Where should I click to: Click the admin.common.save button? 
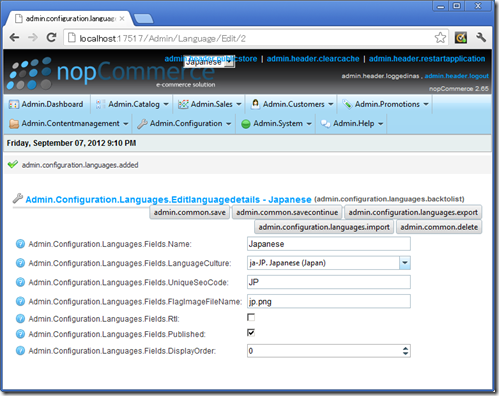click(x=190, y=212)
